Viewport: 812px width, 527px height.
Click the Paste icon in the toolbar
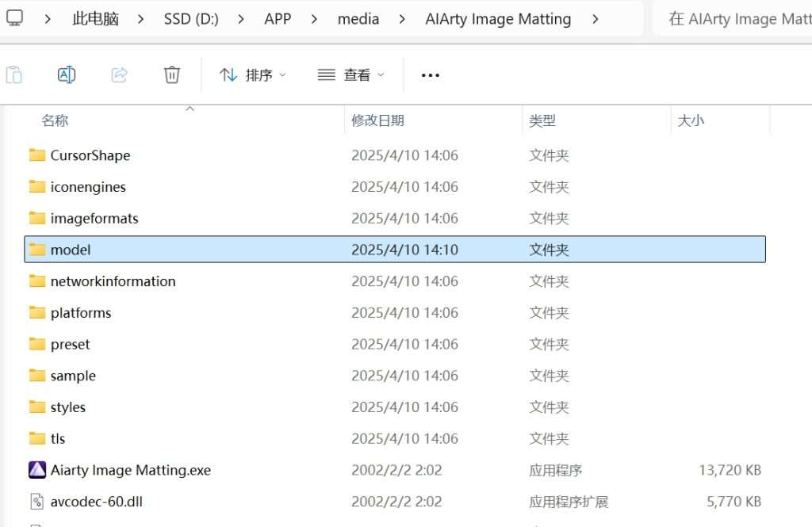pyautogui.click(x=13, y=74)
